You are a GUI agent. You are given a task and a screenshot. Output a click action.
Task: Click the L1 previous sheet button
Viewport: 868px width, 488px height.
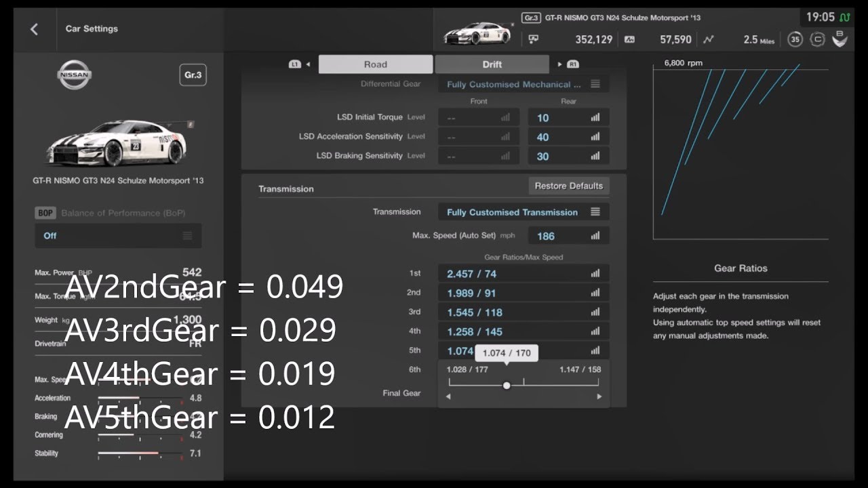[294, 64]
